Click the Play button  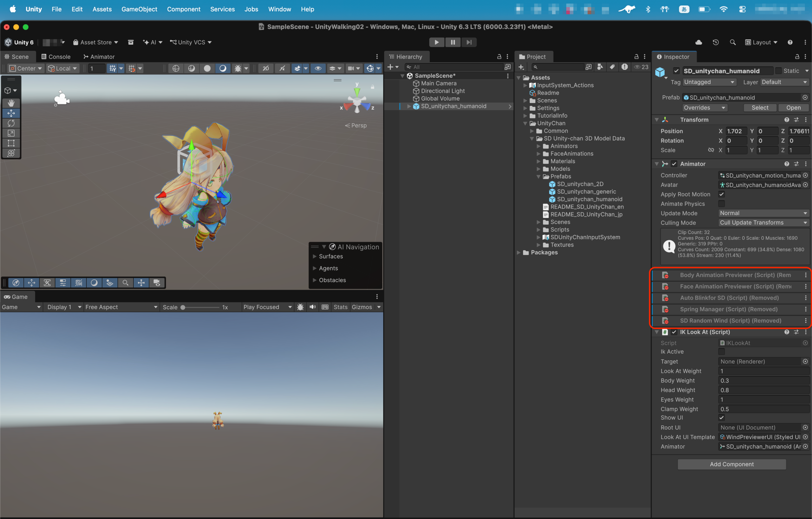click(437, 42)
